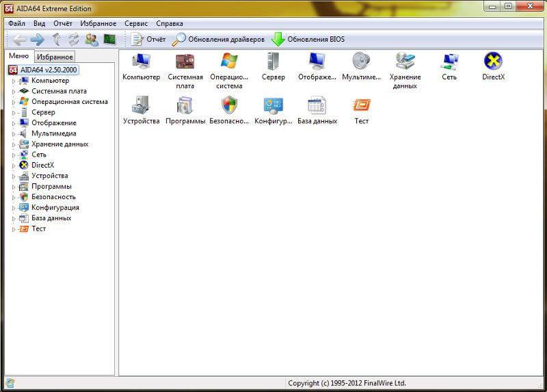Image resolution: width=547 pixels, height=392 pixels.
Task: Click the Copyright FinalWire status bar text
Action: 347,383
